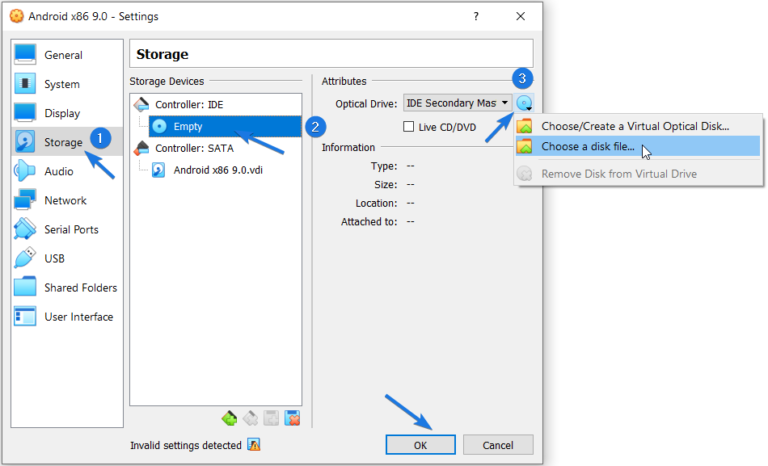The width and height of the screenshot is (768, 466).
Task: Click the Serial Ports connector icon
Action: point(25,229)
